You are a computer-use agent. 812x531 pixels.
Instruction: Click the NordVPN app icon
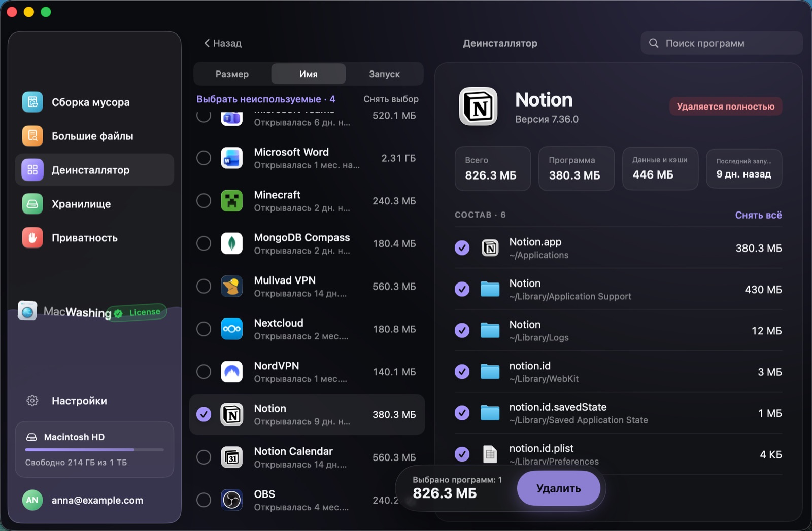[232, 372]
